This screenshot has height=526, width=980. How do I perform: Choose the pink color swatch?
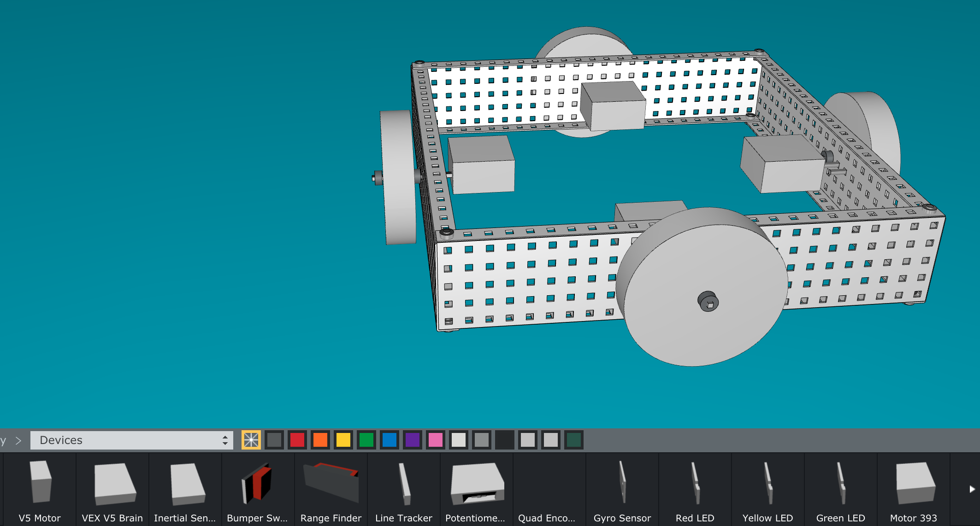[x=436, y=440]
